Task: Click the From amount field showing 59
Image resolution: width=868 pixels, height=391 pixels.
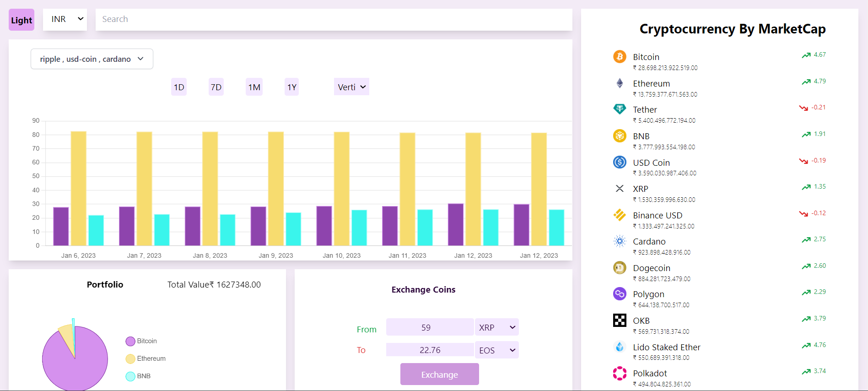Action: (x=430, y=327)
